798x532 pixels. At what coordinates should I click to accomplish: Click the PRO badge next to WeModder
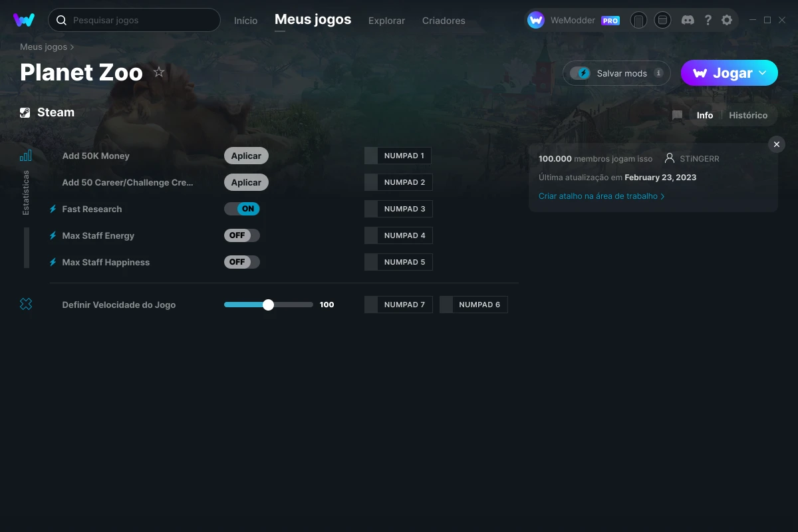coord(610,21)
